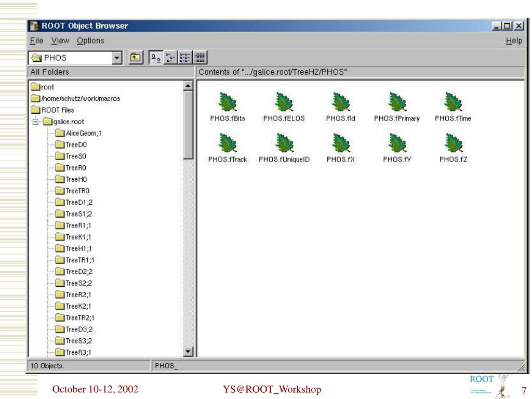
Task: Select TreeD0 folder
Action: pyautogui.click(x=71, y=144)
